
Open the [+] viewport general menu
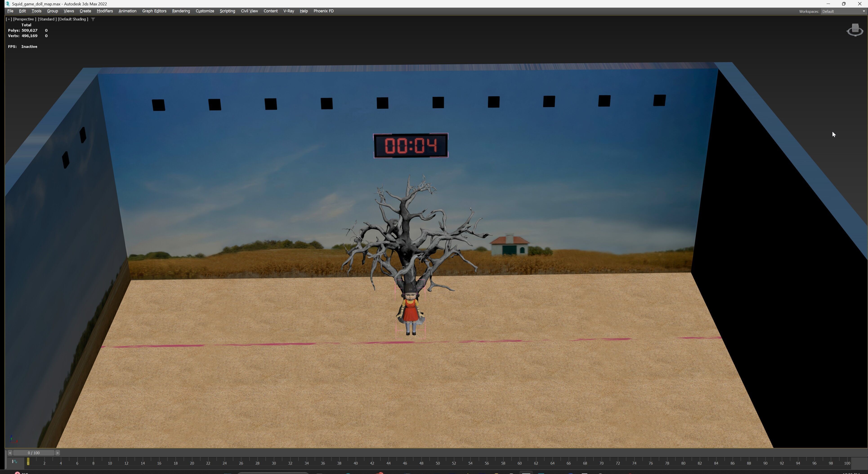tap(9, 19)
